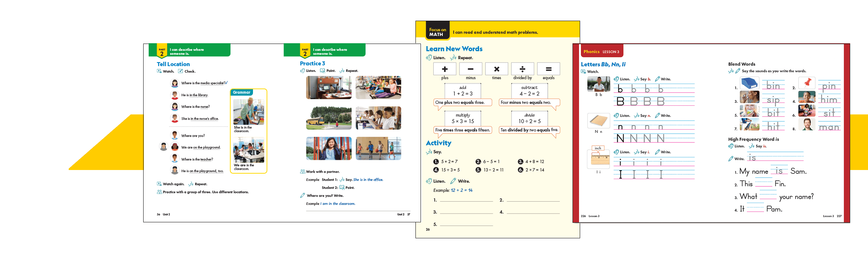
Task: Click answer line number 1 on the math page
Action: [x=466, y=200]
